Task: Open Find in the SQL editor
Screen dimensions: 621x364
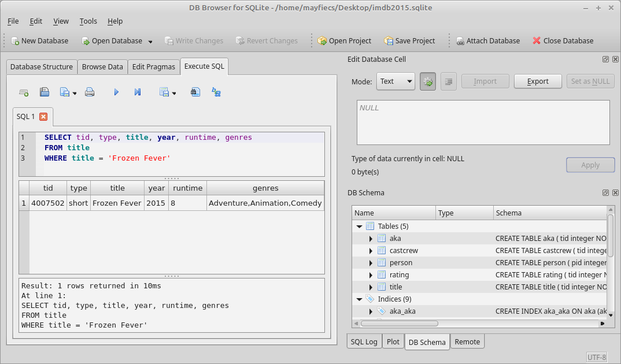Action: click(195, 92)
